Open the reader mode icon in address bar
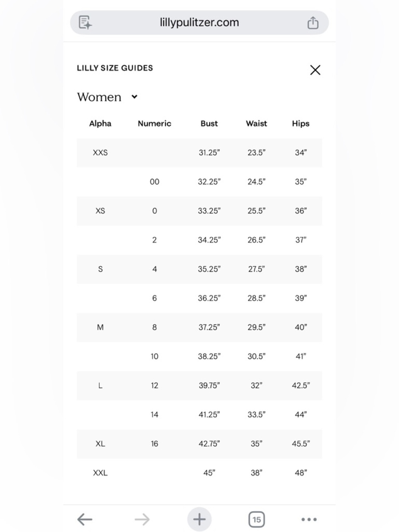The image size is (399, 532). (85, 22)
